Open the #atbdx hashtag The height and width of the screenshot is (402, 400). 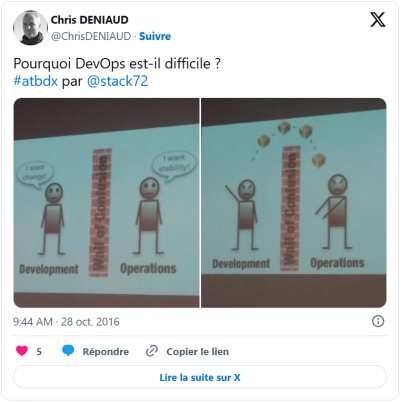pos(36,81)
